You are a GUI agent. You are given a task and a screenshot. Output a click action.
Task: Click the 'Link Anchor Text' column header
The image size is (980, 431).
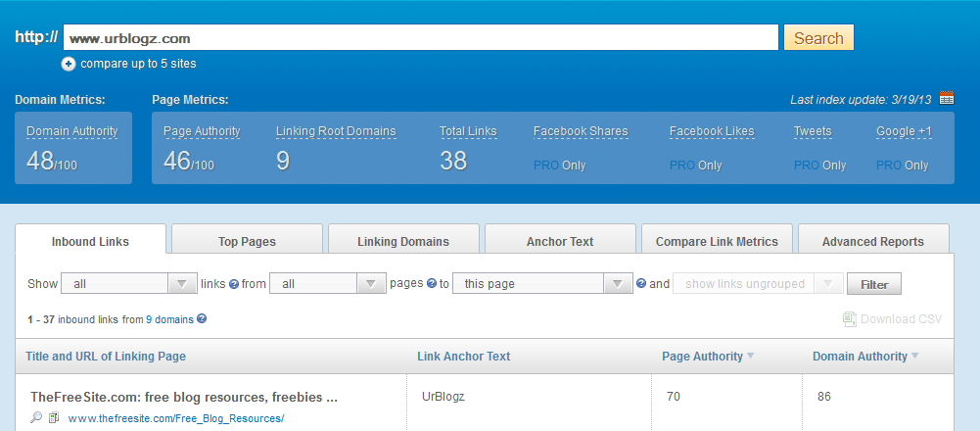coord(464,356)
